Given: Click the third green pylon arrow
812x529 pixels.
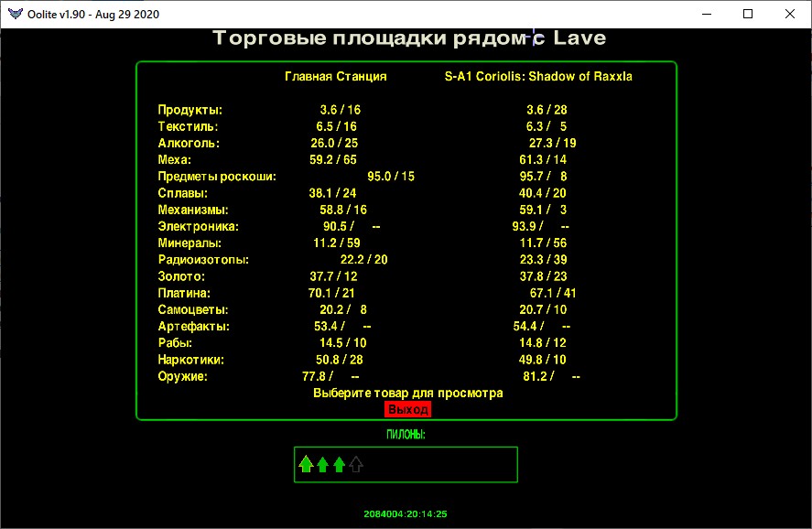Looking at the screenshot, I should click(339, 464).
